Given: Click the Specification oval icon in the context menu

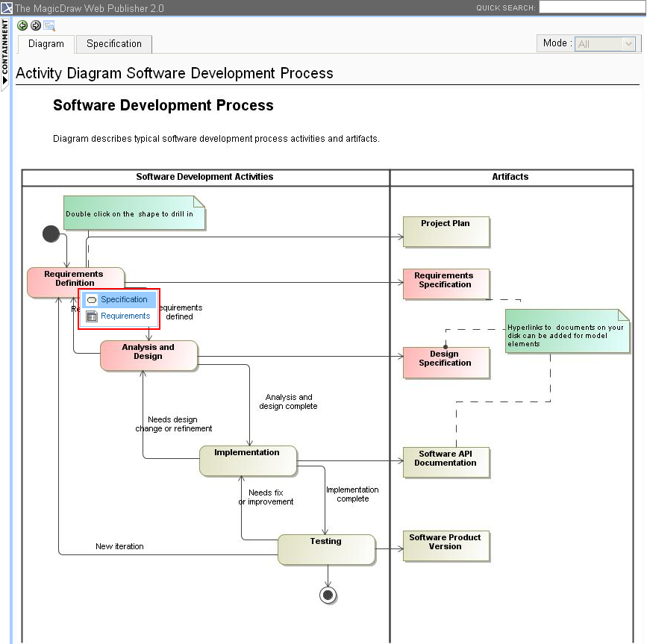Looking at the screenshot, I should (93, 299).
